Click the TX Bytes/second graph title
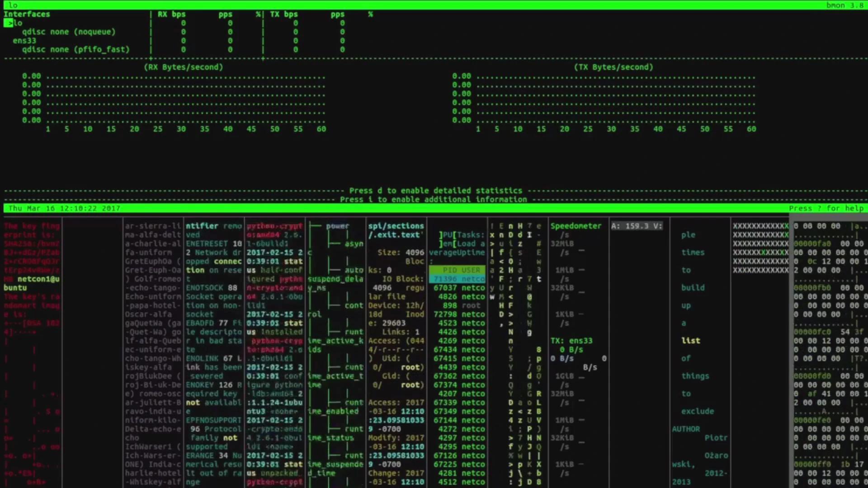 click(613, 67)
